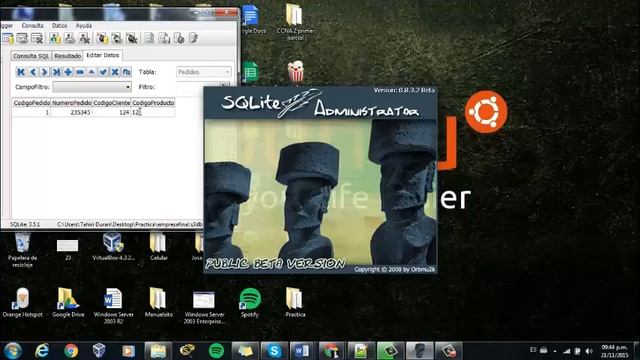Click the taskbar clock showing 09:44 p.m.

[x=614, y=351]
